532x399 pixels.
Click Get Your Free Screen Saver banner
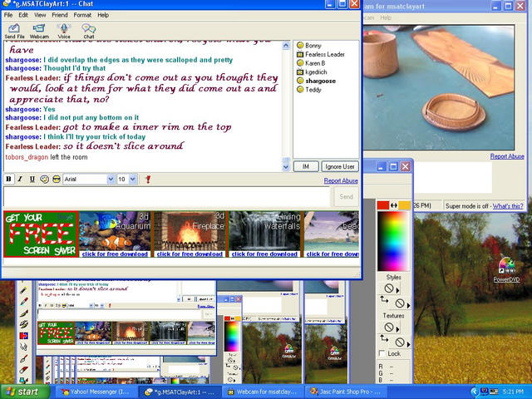(x=41, y=234)
